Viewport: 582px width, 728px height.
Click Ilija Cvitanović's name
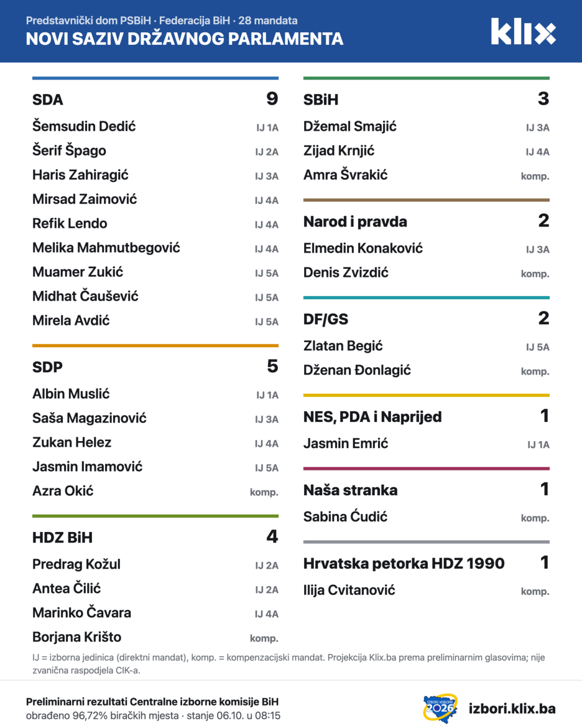[x=349, y=590]
